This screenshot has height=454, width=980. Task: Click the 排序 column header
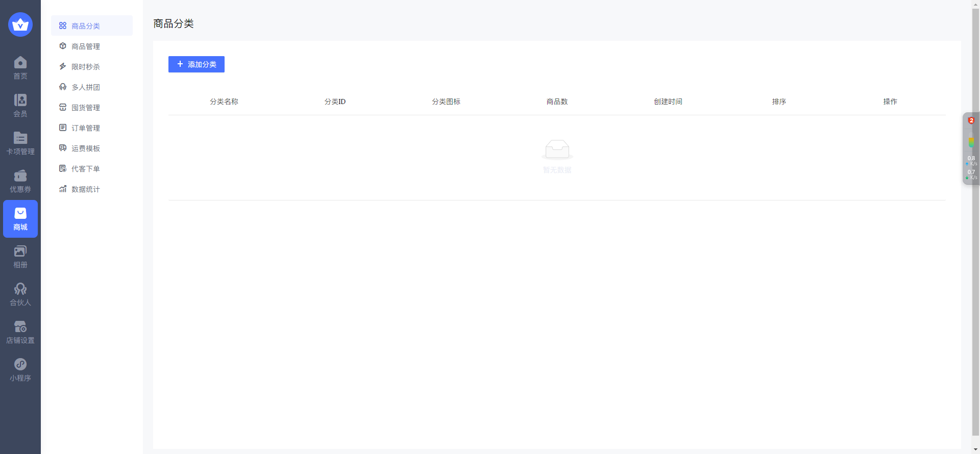779,102
